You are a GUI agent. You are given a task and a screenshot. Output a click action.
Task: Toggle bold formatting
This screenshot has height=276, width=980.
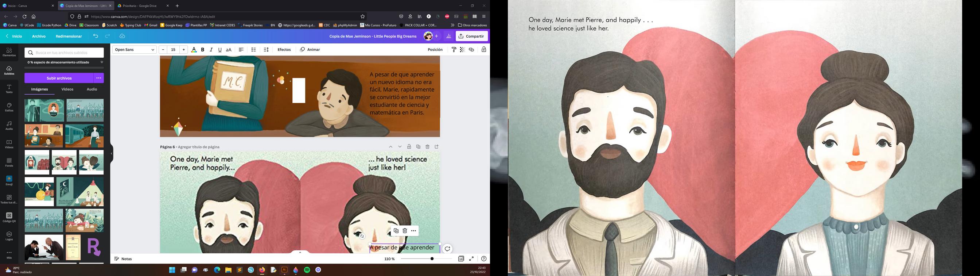click(203, 50)
